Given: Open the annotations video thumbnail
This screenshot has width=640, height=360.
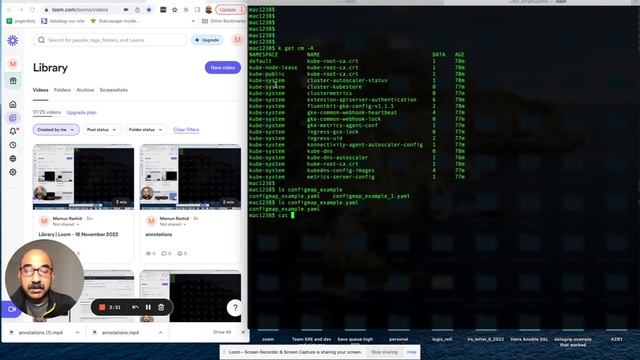Looking at the screenshot, I should [x=190, y=177].
